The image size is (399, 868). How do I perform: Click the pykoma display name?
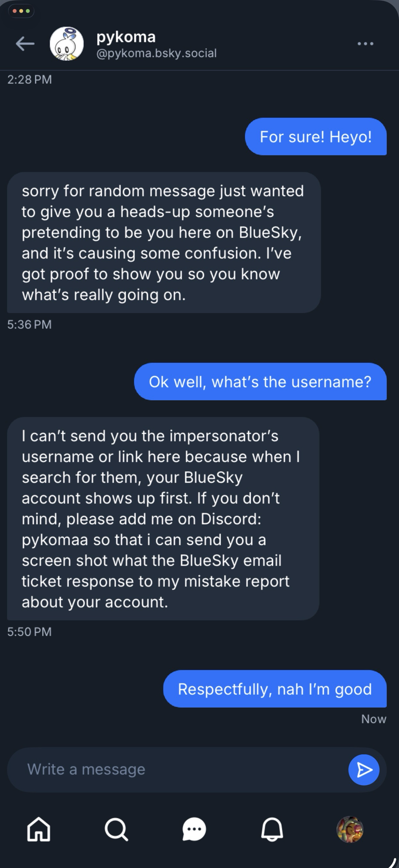(126, 37)
